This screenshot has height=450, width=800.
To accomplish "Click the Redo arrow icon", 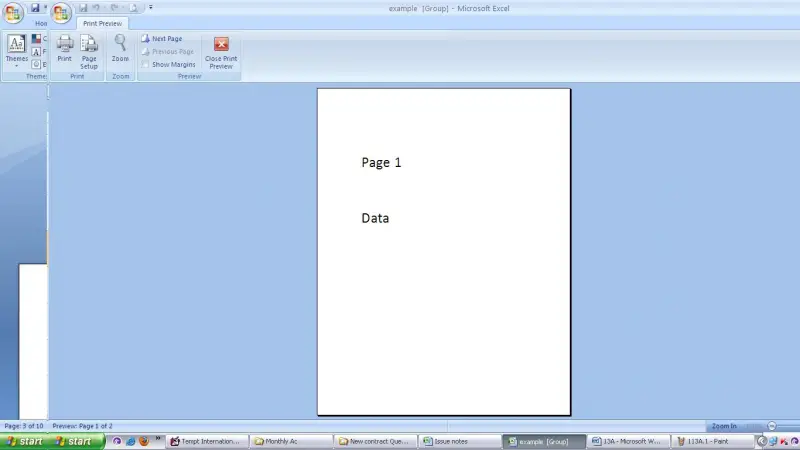I will pos(114,8).
